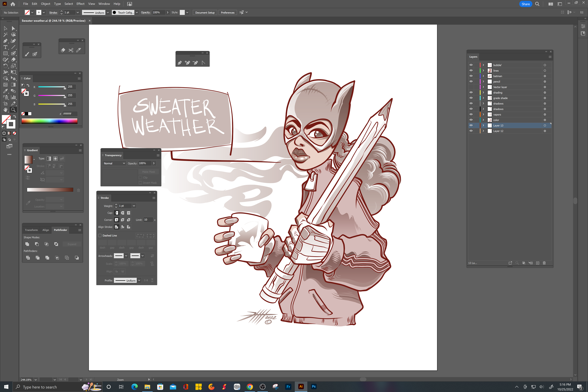
Task: Select the Eraser tool in floating panel
Action: pos(63,50)
